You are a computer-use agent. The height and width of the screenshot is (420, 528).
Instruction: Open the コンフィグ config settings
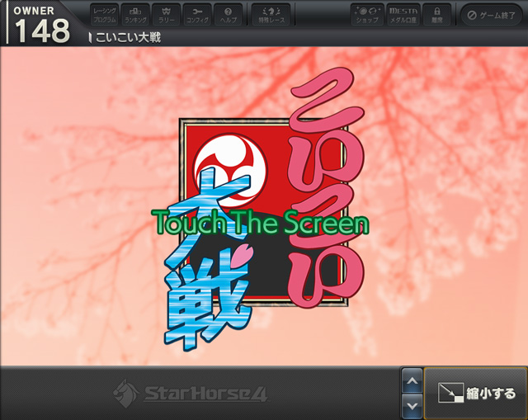tap(196, 15)
